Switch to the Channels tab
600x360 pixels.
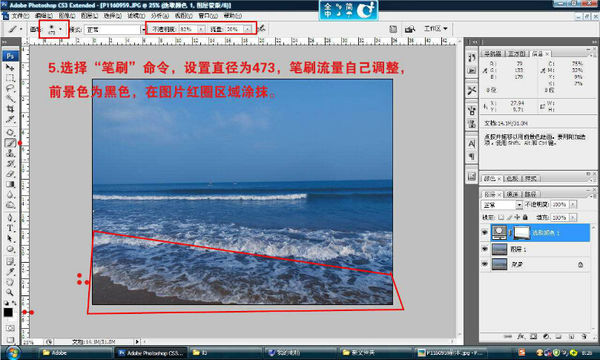512,194
